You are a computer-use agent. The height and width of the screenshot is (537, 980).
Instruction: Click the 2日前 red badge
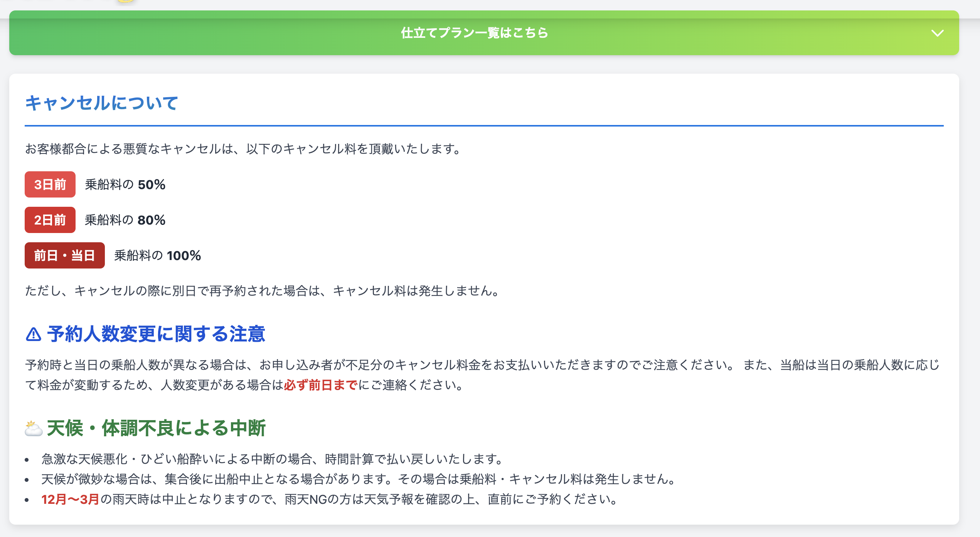pyautogui.click(x=50, y=220)
